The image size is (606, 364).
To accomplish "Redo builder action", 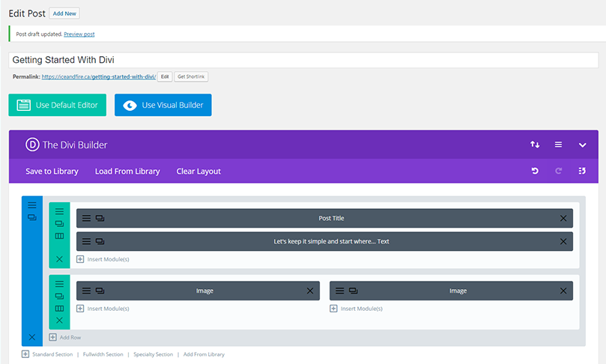I will [x=559, y=171].
